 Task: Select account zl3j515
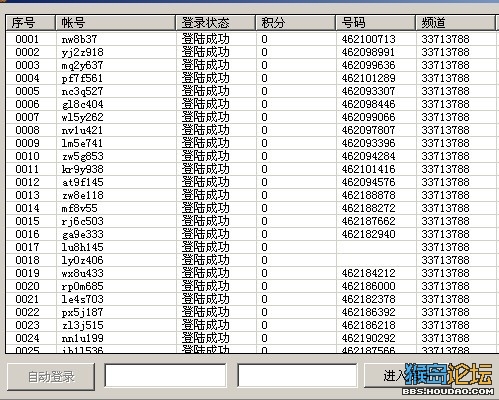tap(82, 325)
